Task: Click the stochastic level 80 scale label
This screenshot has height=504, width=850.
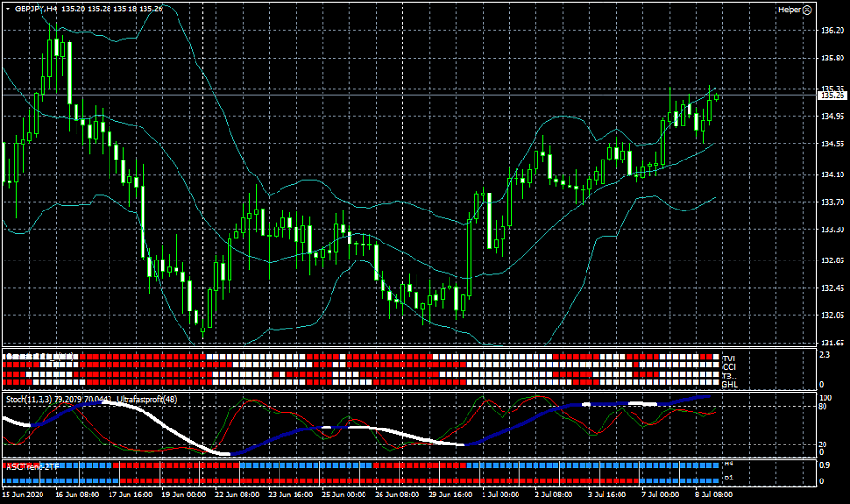Action: [823, 407]
